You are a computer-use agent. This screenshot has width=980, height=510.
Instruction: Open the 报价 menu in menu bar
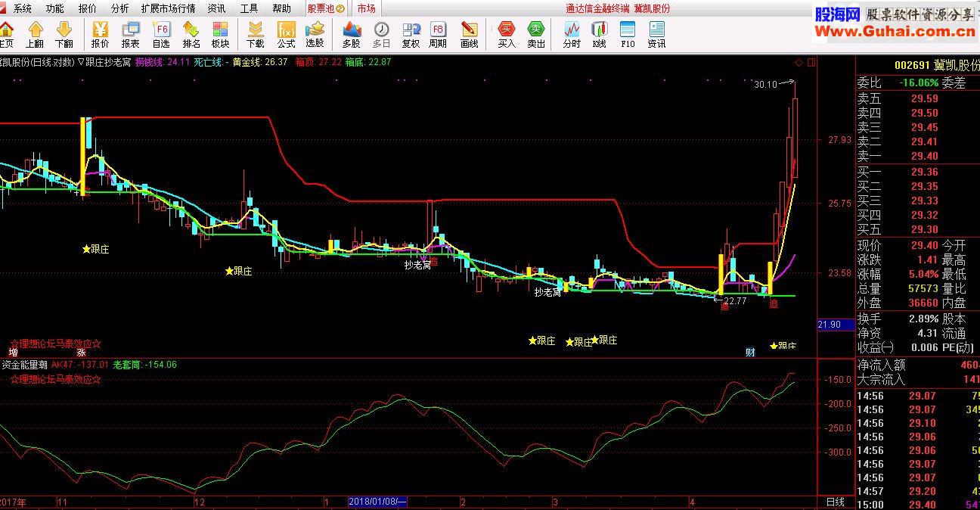click(88, 8)
